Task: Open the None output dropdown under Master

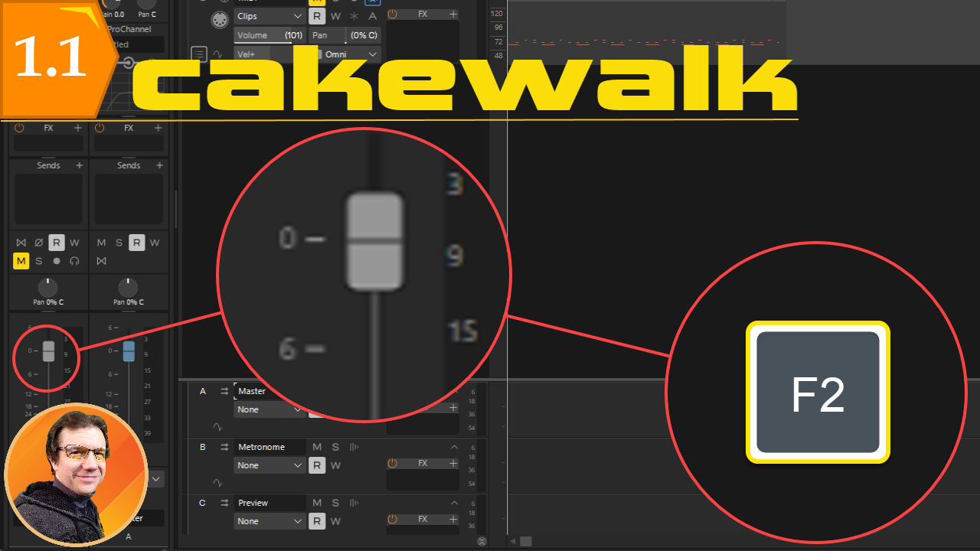Action: tap(269, 409)
